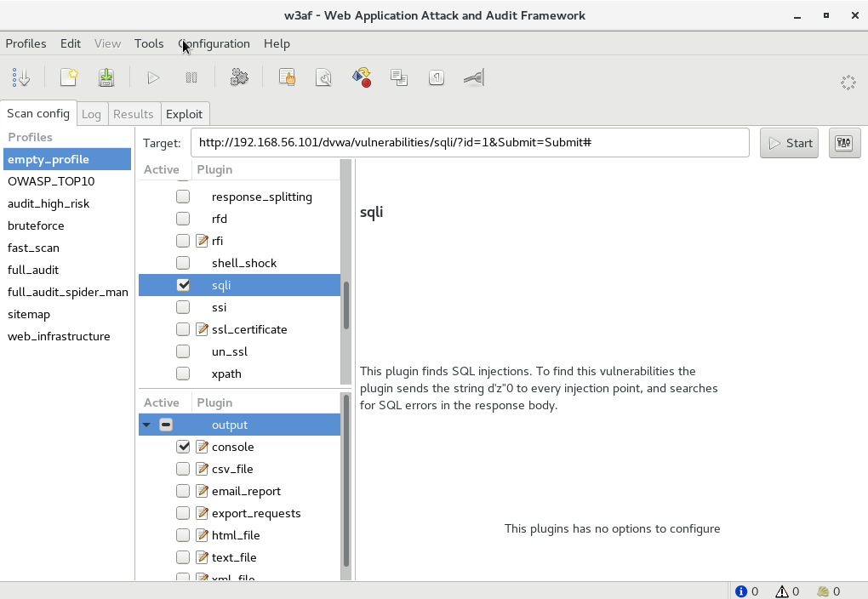
Task: Open the advanced target settings icon button
Action: click(843, 143)
